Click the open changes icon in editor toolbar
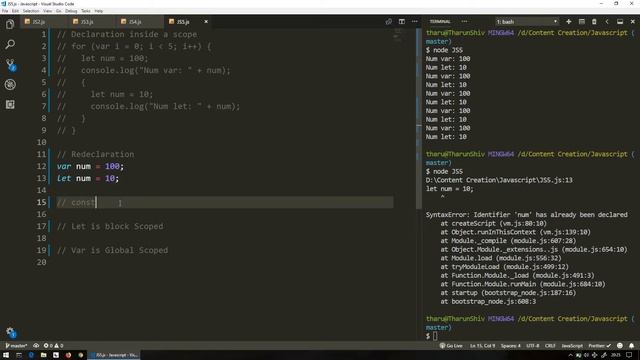The image size is (640, 360). [x=389, y=22]
